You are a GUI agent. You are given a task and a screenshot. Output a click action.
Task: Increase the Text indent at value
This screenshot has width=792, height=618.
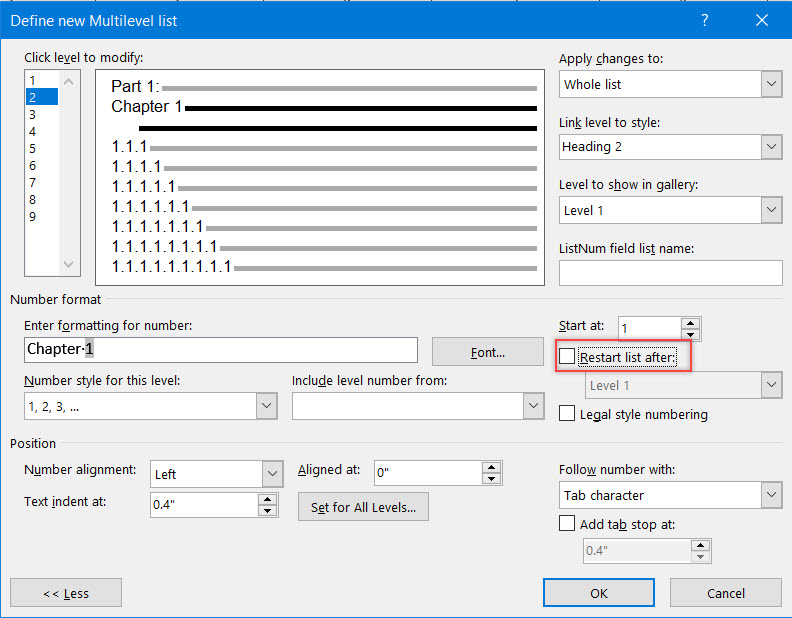click(x=267, y=499)
